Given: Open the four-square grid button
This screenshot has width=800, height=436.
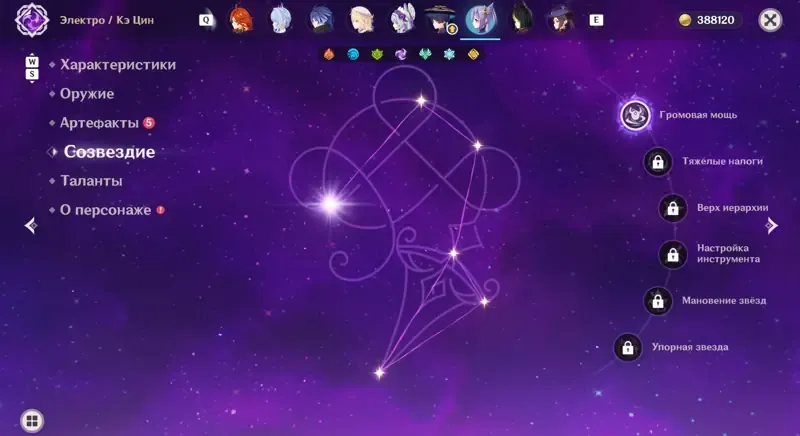Looking at the screenshot, I should pyautogui.click(x=32, y=421).
